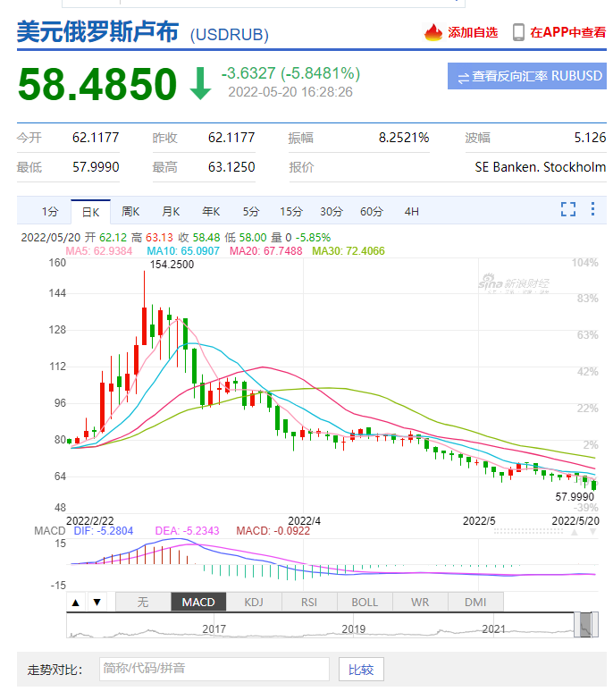Image resolution: width=613 pixels, height=700 pixels.
Task: Click 查看反向汇率 RUBUSD button
Action: tap(526, 77)
